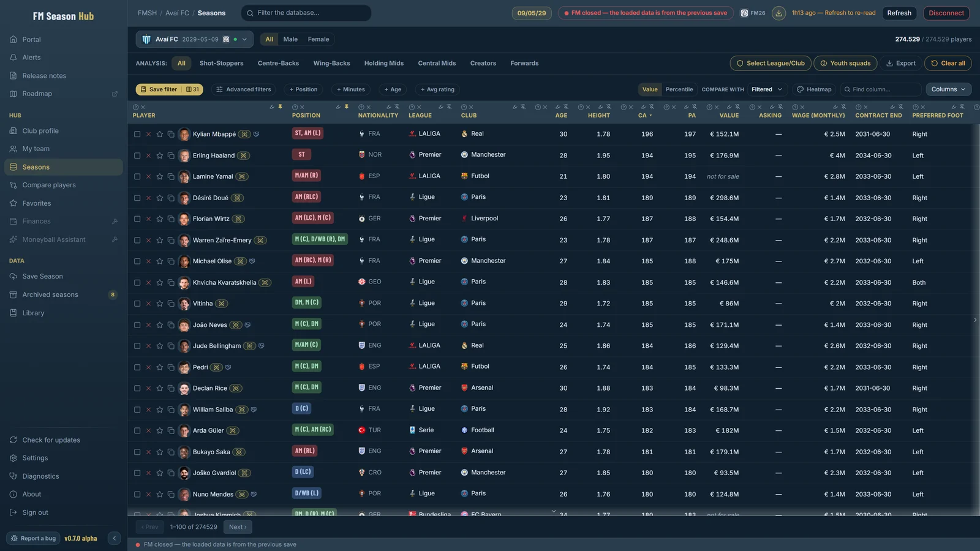Expand the right side panel arrow
The image size is (980, 551).
point(975,320)
